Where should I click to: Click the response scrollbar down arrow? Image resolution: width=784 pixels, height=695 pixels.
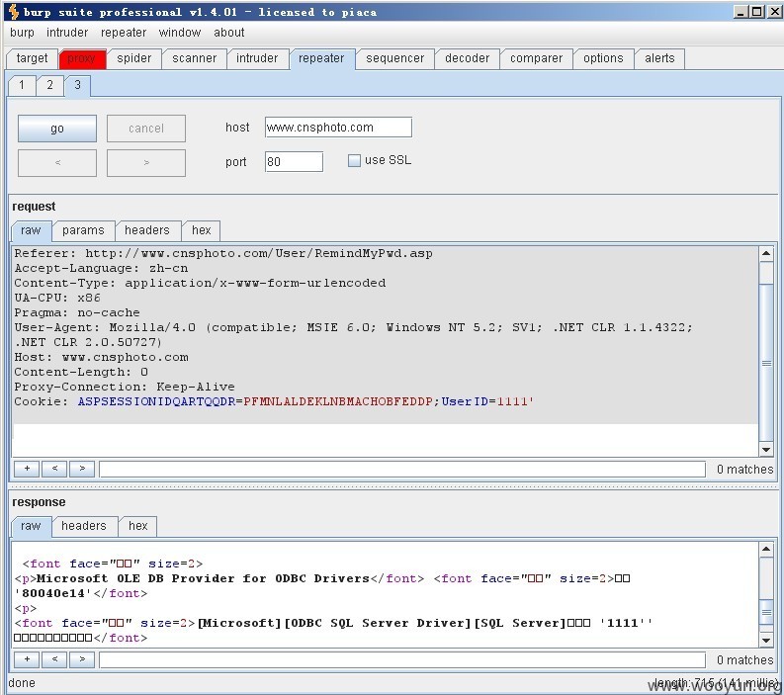click(765, 640)
